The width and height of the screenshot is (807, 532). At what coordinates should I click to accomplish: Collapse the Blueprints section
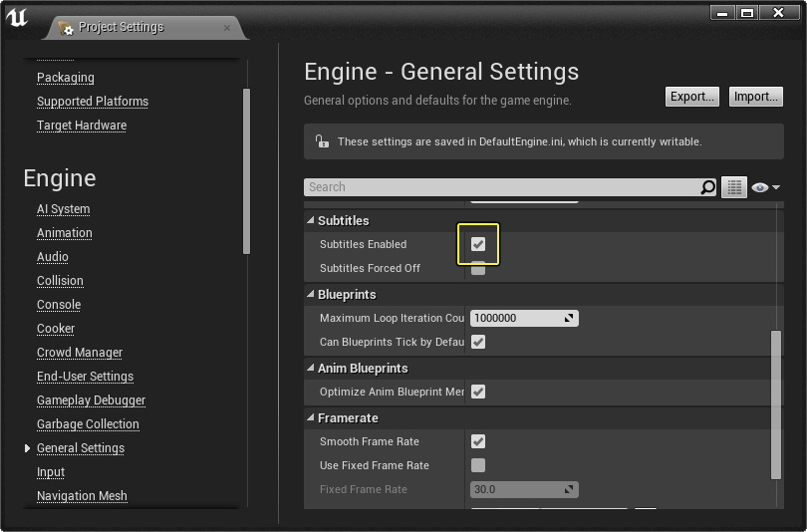point(310,295)
